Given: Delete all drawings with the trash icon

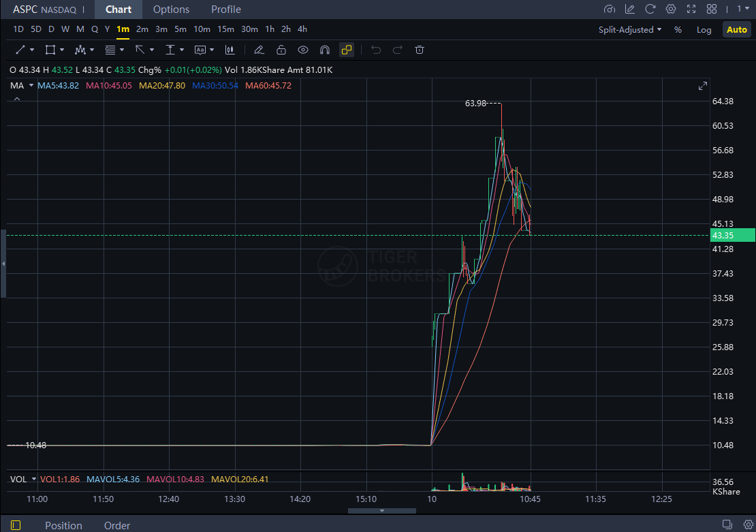Looking at the screenshot, I should pos(420,50).
